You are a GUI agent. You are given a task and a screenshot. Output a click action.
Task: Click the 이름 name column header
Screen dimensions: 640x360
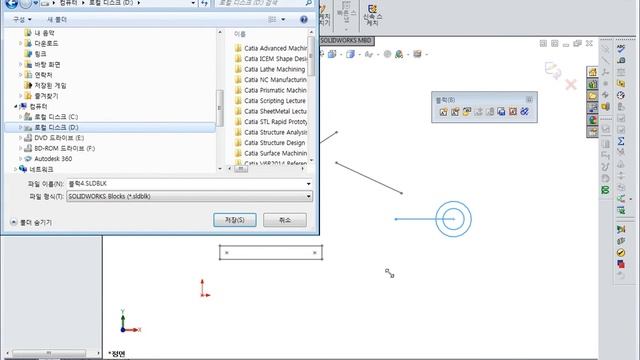point(240,34)
